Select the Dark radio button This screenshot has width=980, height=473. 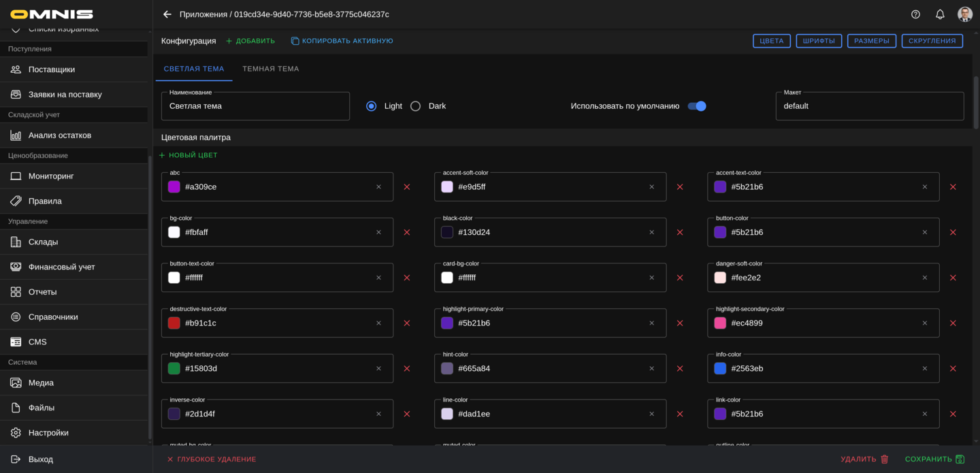tap(416, 106)
